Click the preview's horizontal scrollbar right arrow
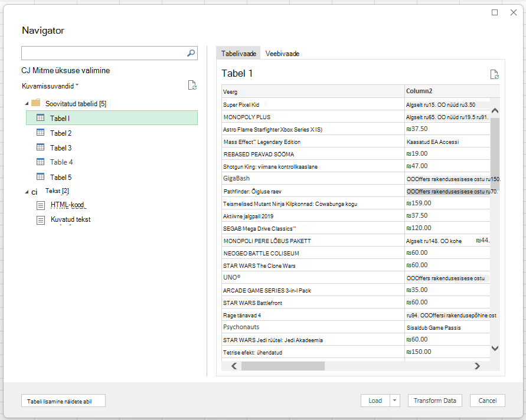 (x=477, y=366)
